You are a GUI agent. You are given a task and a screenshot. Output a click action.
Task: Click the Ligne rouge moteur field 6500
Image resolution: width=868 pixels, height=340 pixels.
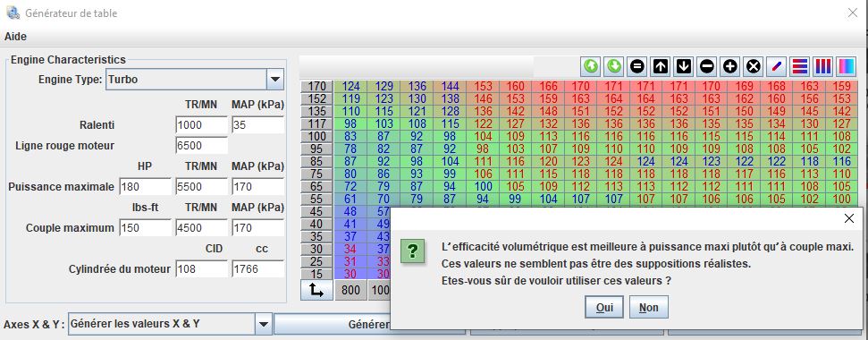[x=201, y=146]
